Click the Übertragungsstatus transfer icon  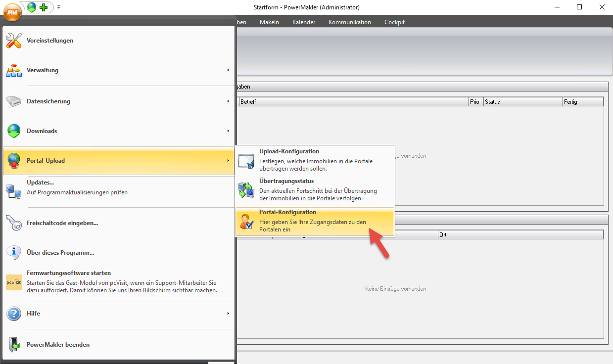[246, 190]
